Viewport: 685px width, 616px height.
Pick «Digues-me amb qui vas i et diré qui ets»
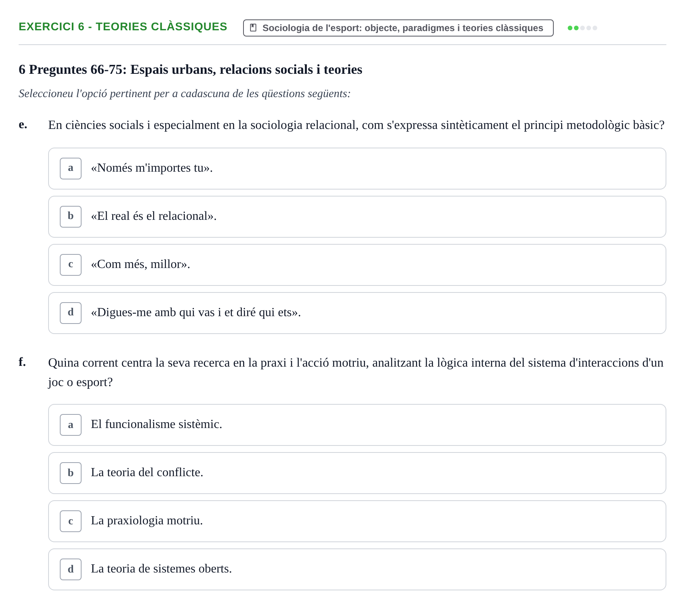(x=357, y=313)
